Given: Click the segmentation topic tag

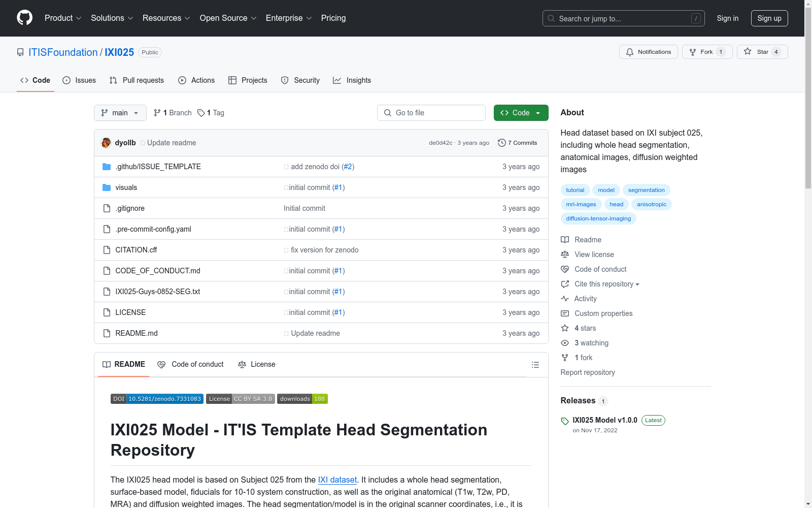Looking at the screenshot, I should point(647,190).
